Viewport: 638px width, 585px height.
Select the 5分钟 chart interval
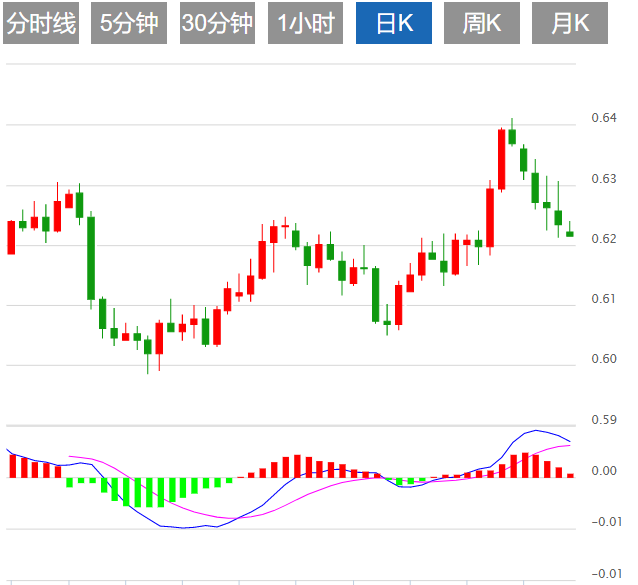[129, 23]
